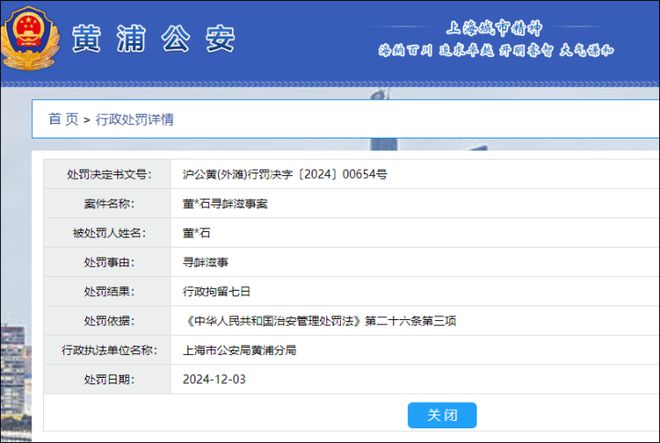
Task: Click the 黄浦公安 site title
Action: coord(154,39)
